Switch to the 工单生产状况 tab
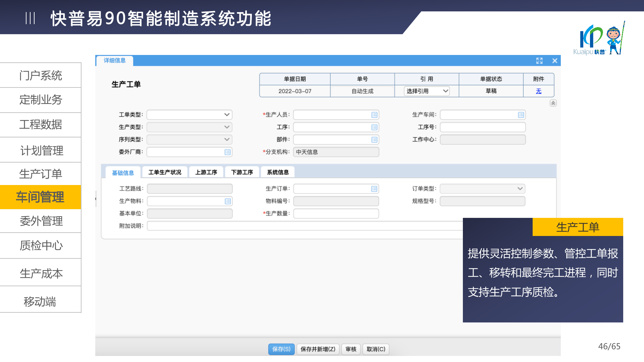644x362 pixels. click(x=165, y=172)
